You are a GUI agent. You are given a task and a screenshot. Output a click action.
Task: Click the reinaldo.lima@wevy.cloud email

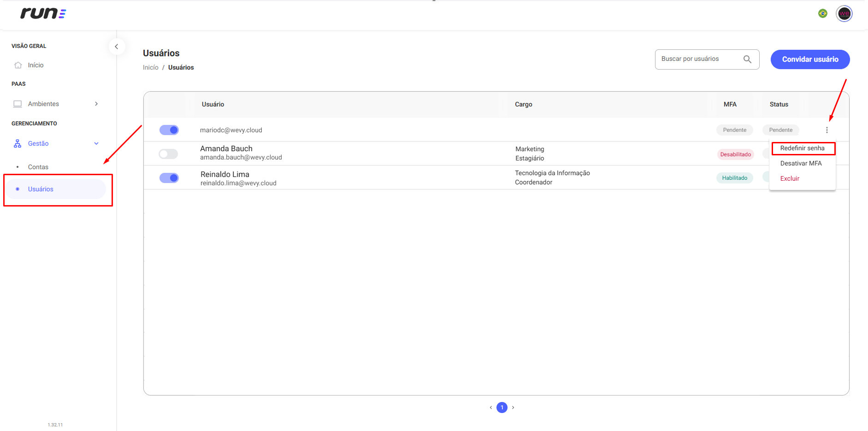238,183
